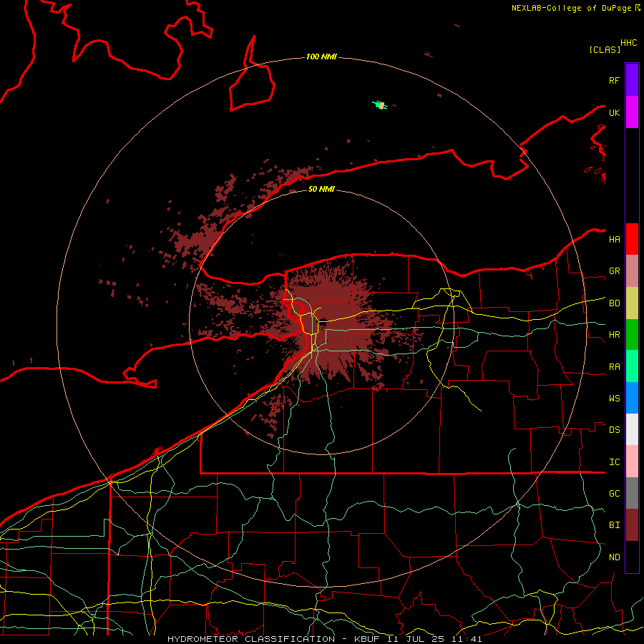This screenshot has height=644, width=644.
Task: Click the HA legend label
Action: coord(614,240)
